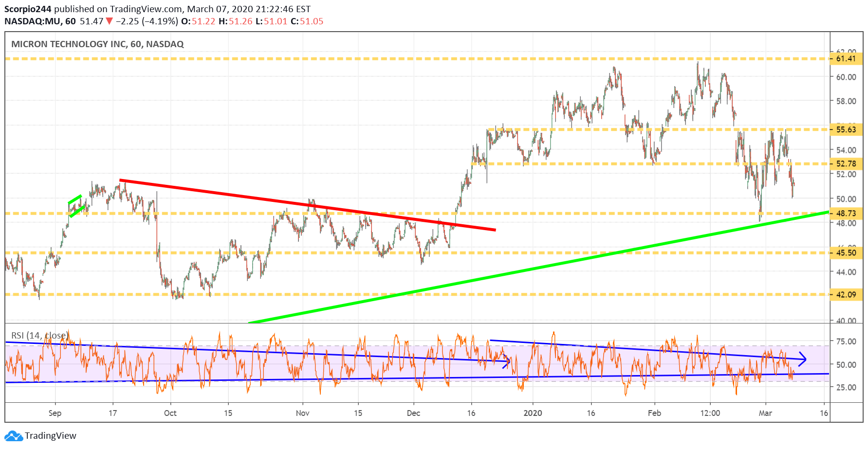Click the 61.41 price level label

click(846, 58)
